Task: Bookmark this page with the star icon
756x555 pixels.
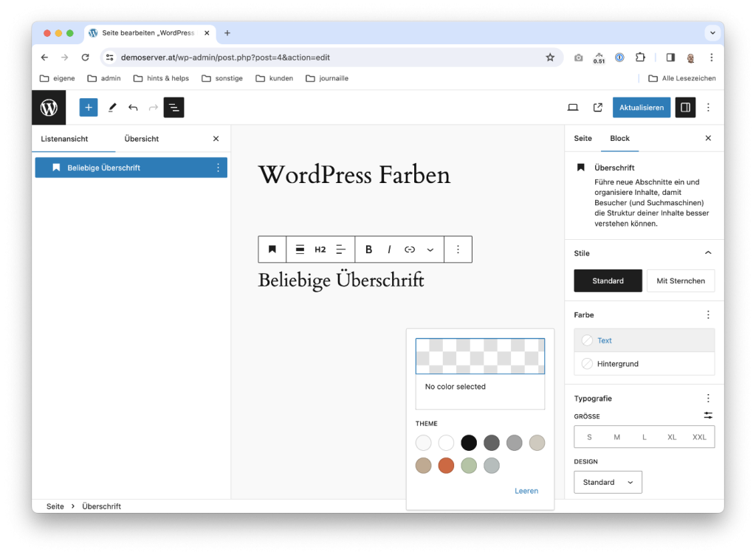Action: point(550,58)
